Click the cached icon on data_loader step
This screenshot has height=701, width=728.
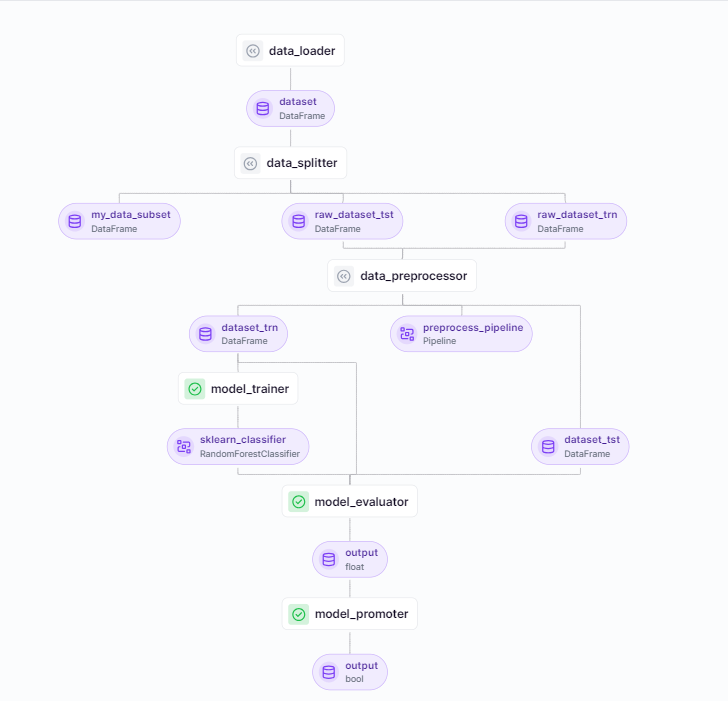tap(253, 51)
